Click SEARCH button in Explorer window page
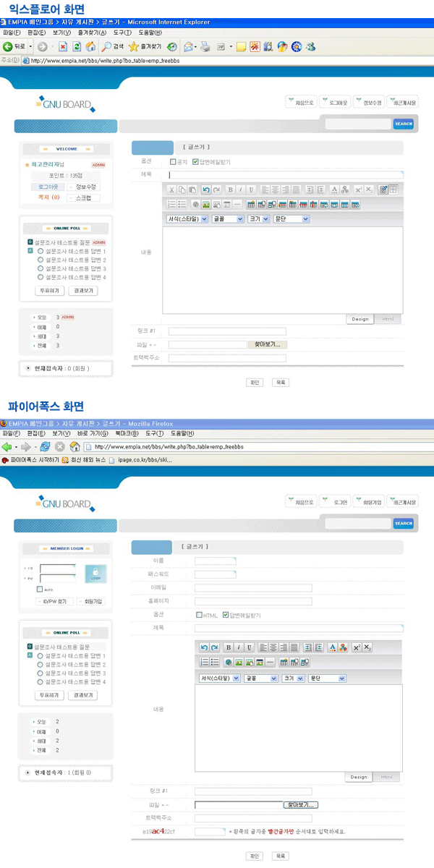 (403, 124)
